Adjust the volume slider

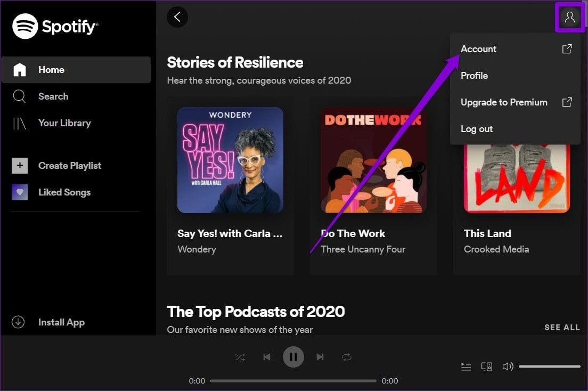549,366
